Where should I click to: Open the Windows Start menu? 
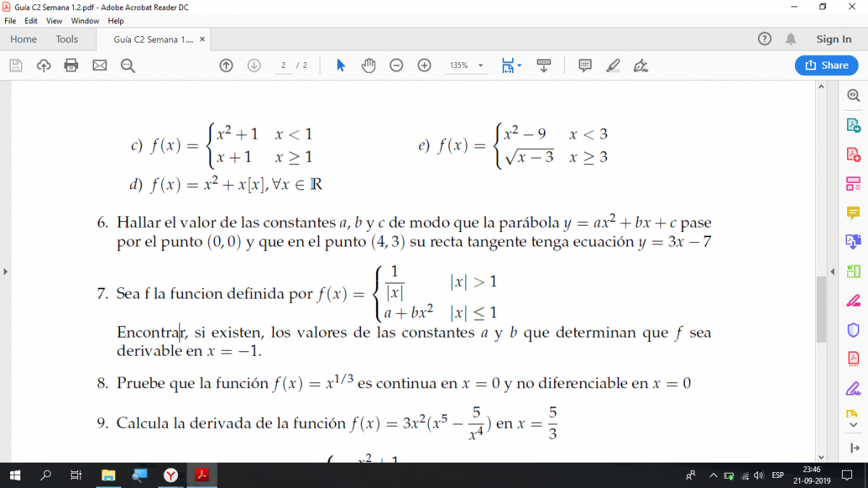point(15,475)
